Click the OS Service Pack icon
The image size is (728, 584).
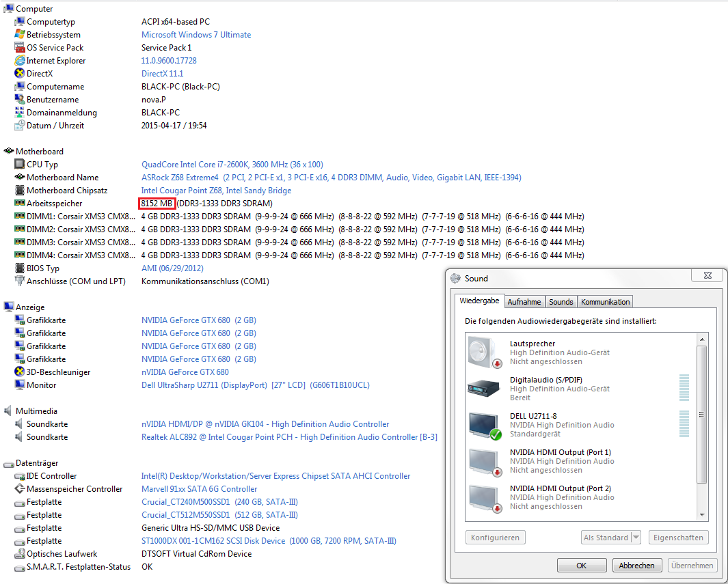point(20,47)
